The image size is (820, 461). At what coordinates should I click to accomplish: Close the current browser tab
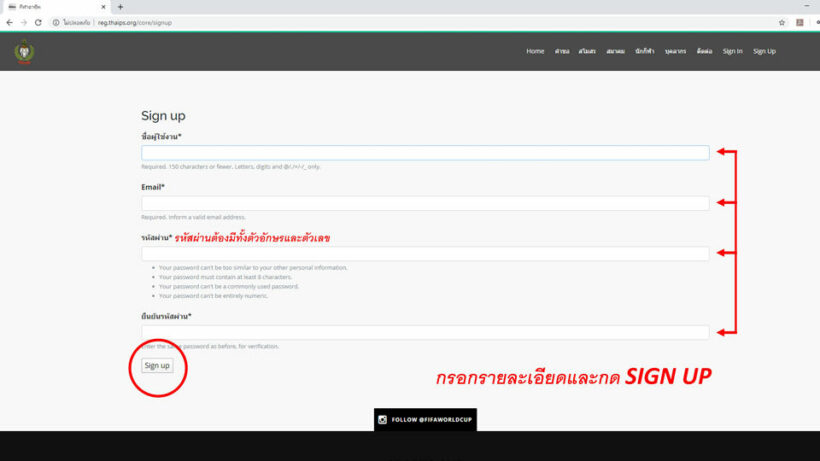[x=103, y=7]
